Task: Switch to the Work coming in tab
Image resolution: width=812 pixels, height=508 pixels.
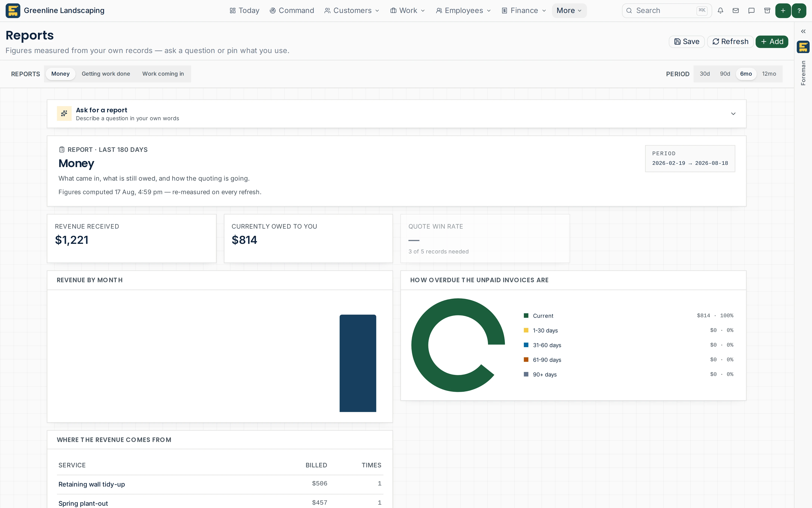Action: click(x=163, y=74)
